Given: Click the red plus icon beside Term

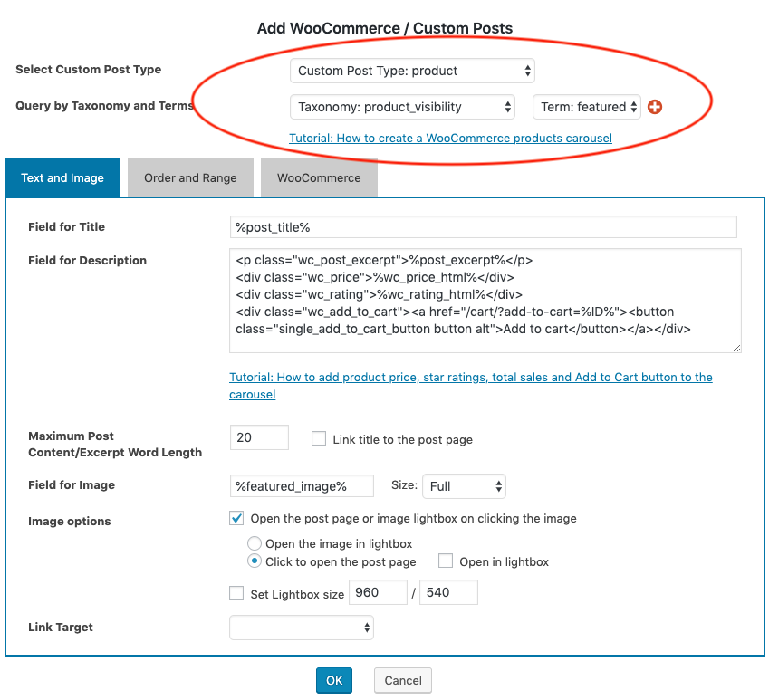Looking at the screenshot, I should coord(656,107).
